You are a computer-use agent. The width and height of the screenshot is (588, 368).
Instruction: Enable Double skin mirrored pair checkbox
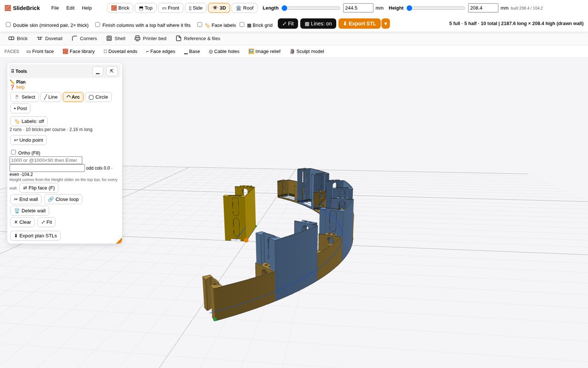(8, 24)
